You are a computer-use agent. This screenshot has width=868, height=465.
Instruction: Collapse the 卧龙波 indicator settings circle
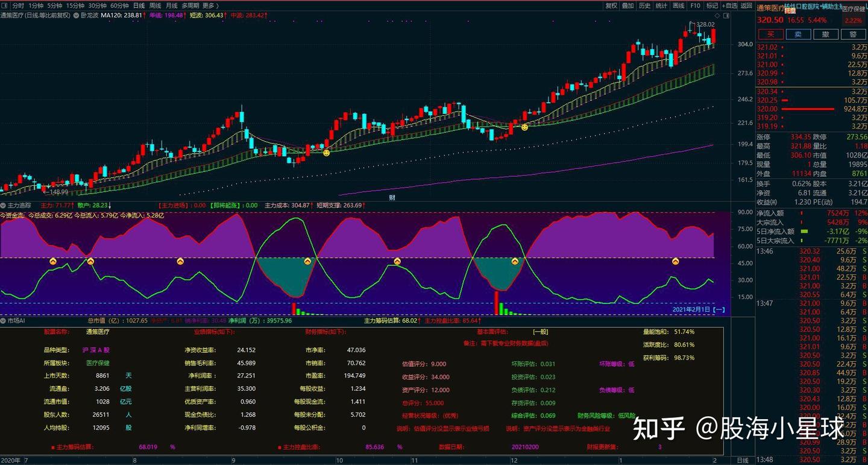(x=76, y=15)
